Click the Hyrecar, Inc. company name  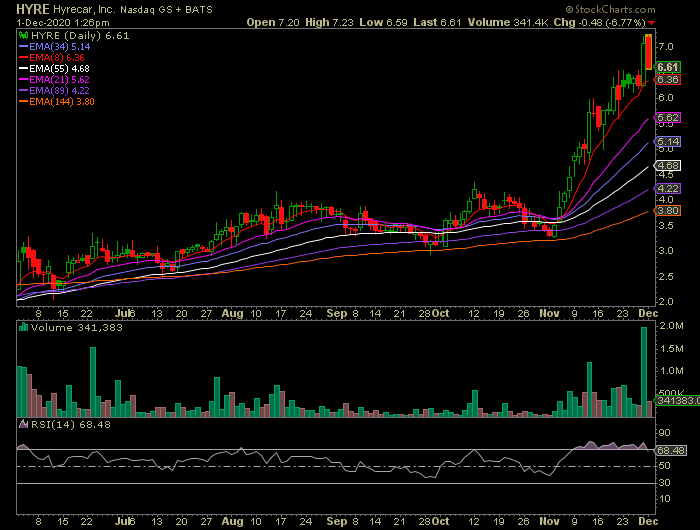pos(83,9)
